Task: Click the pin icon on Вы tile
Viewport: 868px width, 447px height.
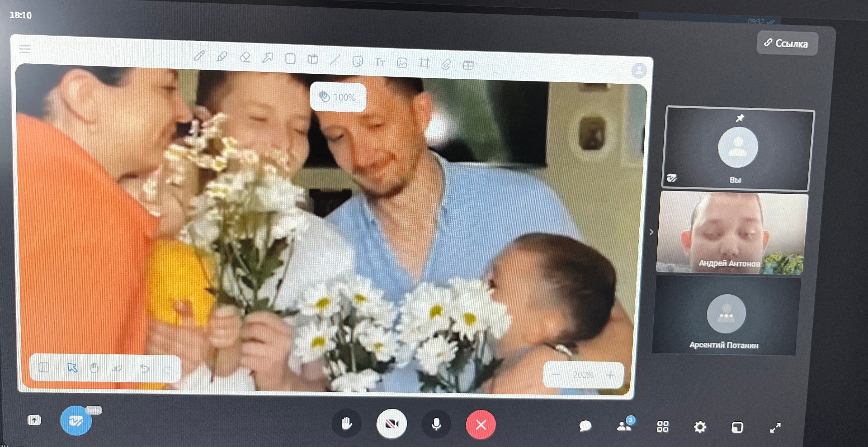Action: point(740,118)
